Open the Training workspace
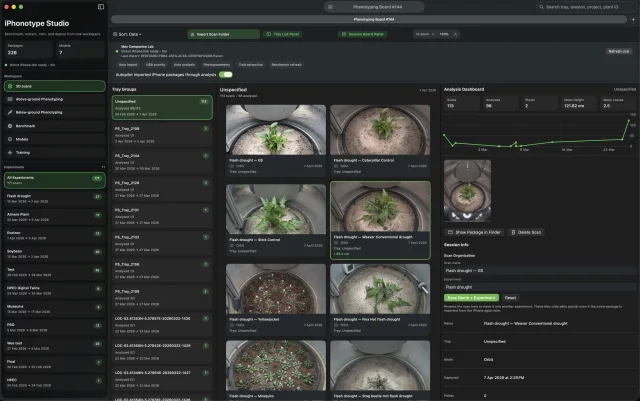The image size is (640, 401). click(55, 152)
